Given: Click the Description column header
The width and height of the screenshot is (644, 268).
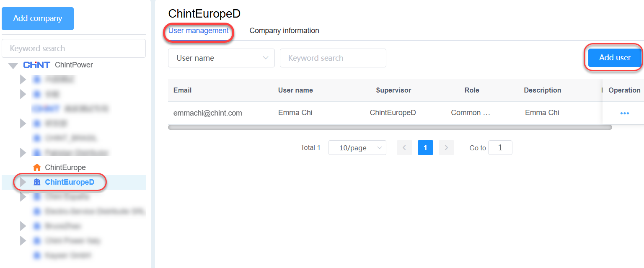Looking at the screenshot, I should 542,90.
